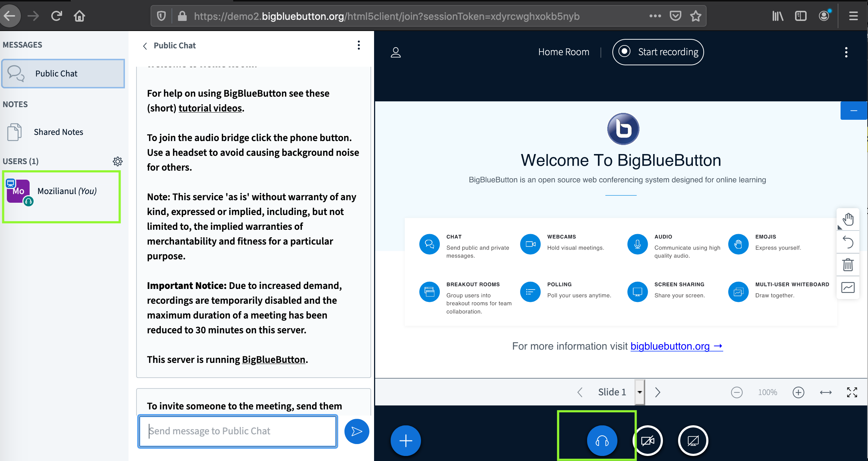The width and height of the screenshot is (868, 461).
Task: Focus the Send message to Public Chat field
Action: [x=238, y=431]
